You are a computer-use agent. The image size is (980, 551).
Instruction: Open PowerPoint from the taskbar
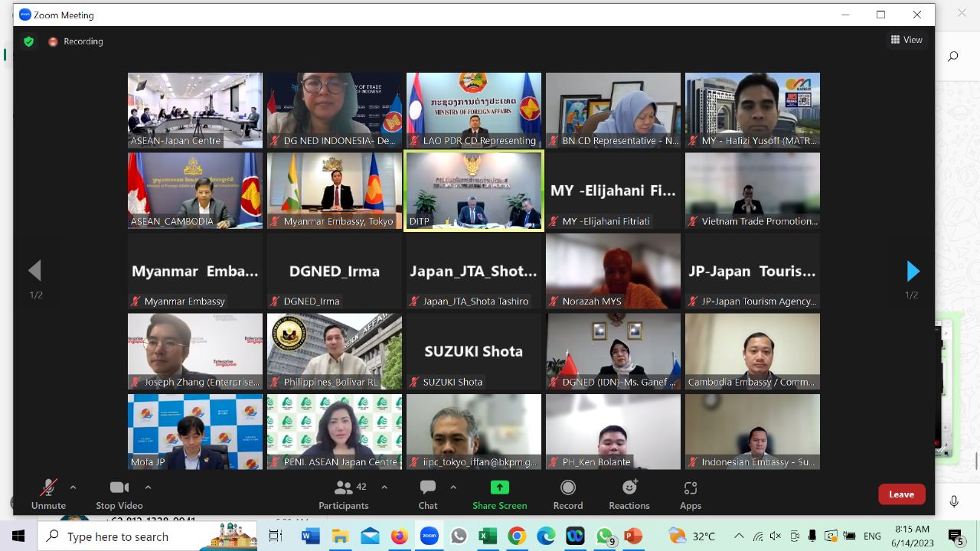[x=633, y=536]
